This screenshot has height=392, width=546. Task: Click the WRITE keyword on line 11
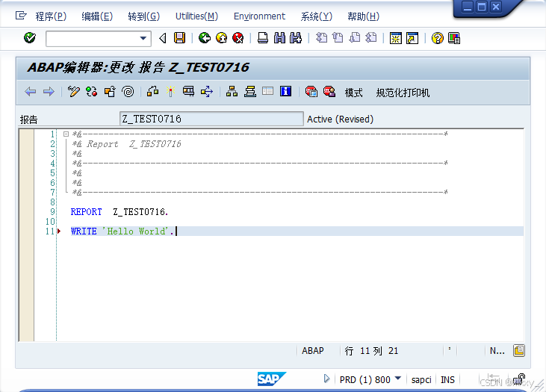(84, 231)
